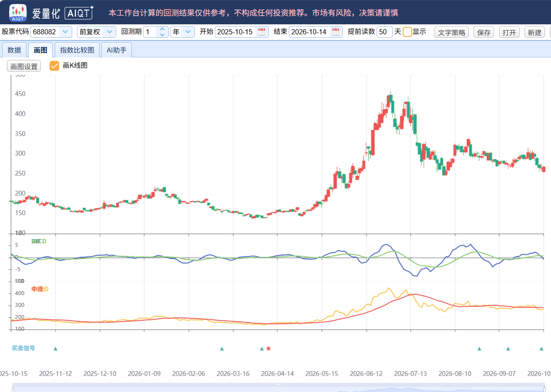Viewport: 551px width, 392px height.
Task: Uncheck the 画K线图 checkbox
Action: click(54, 66)
